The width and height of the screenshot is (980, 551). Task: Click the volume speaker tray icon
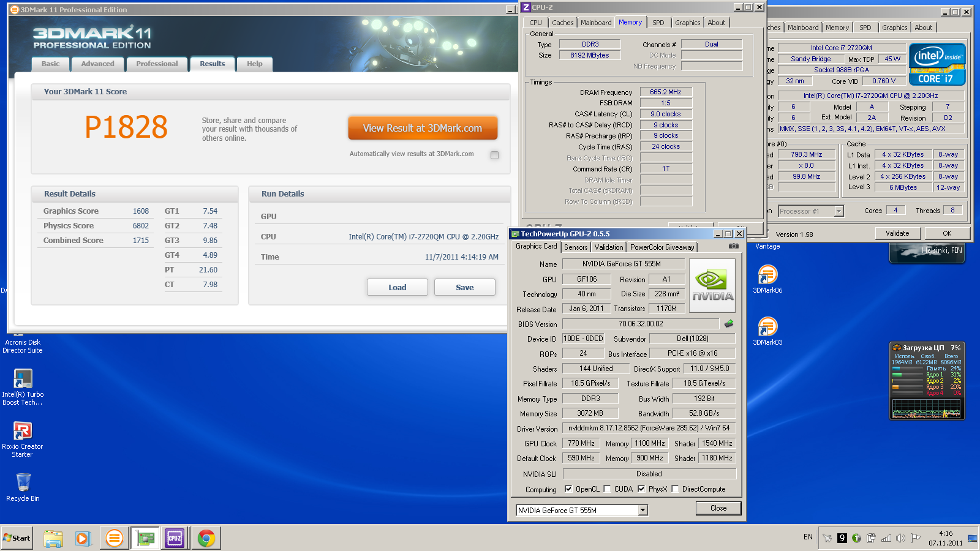[900, 538]
